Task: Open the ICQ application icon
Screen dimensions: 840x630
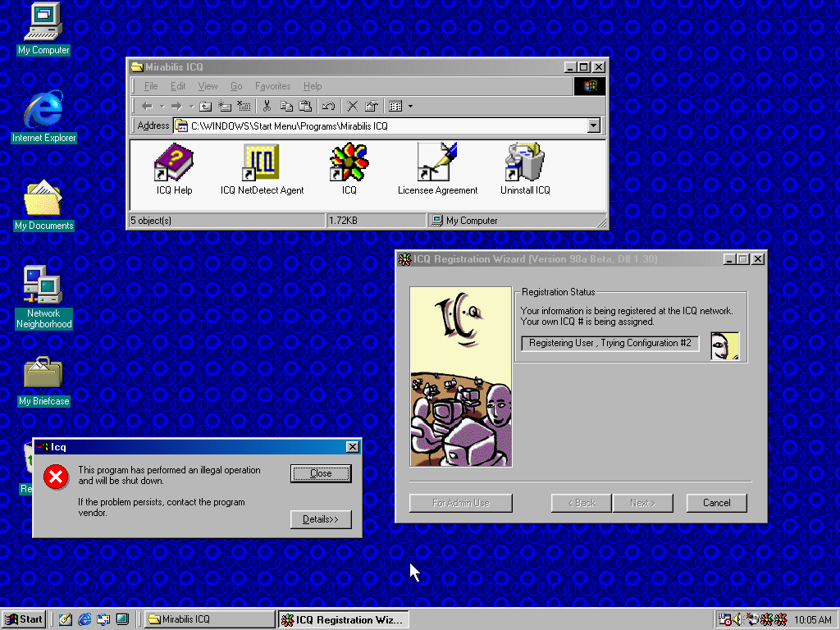Action: click(x=348, y=162)
